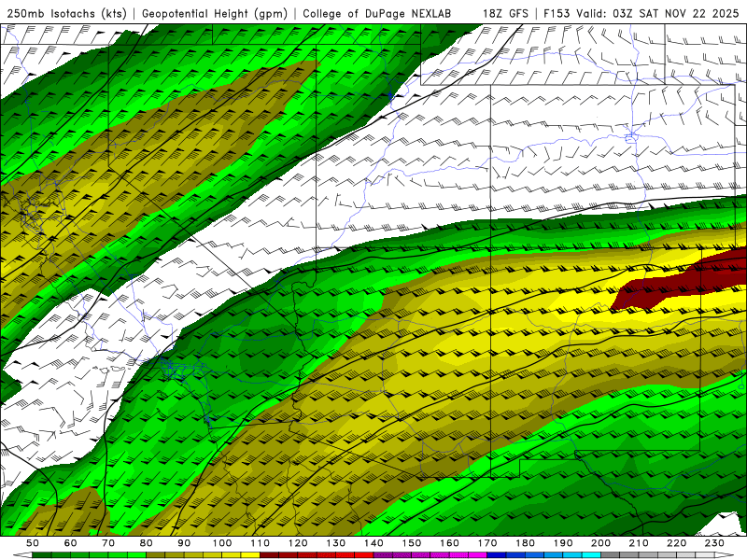Viewport: 747px width, 560px height.
Task: Click the legend value 100
Action: tap(222, 543)
